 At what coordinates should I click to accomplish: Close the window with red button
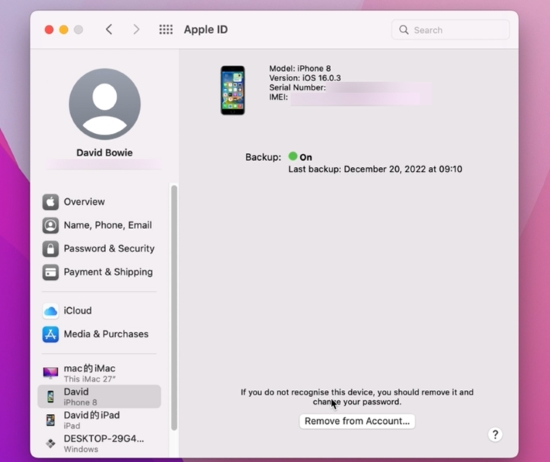[49, 30]
